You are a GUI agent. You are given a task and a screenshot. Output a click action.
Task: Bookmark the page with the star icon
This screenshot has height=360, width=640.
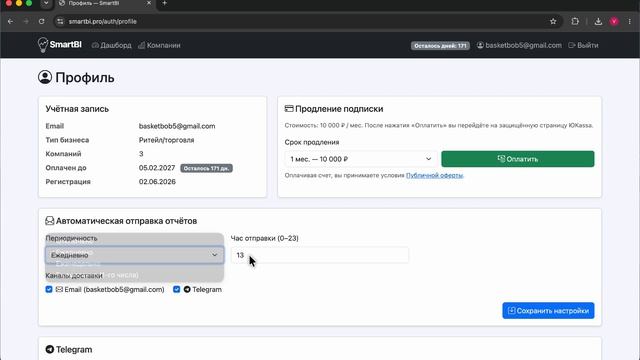click(553, 21)
